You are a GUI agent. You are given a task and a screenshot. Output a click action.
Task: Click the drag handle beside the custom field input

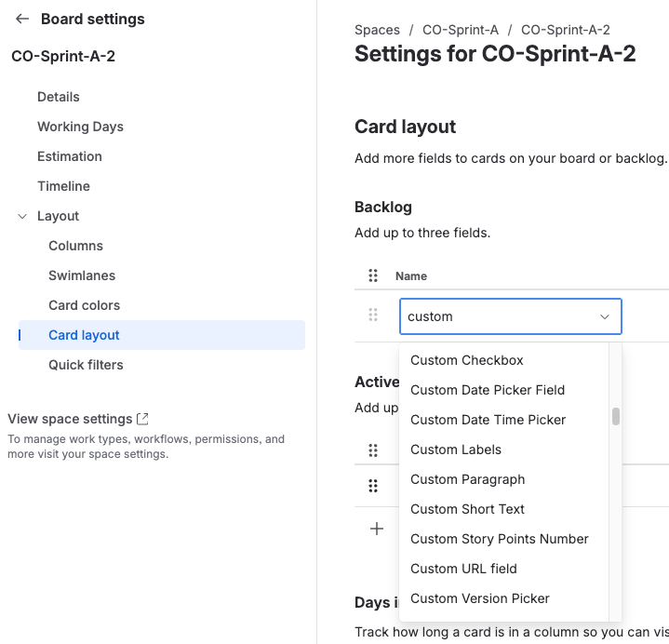coord(373,315)
